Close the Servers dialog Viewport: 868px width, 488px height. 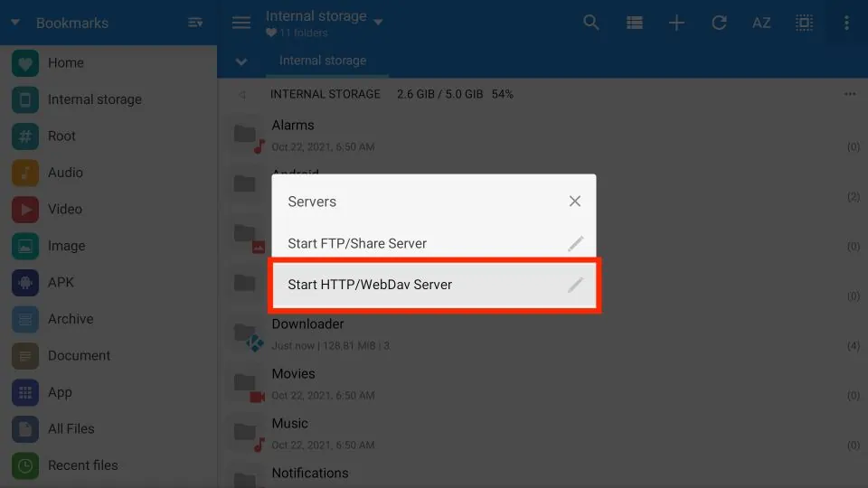click(575, 202)
